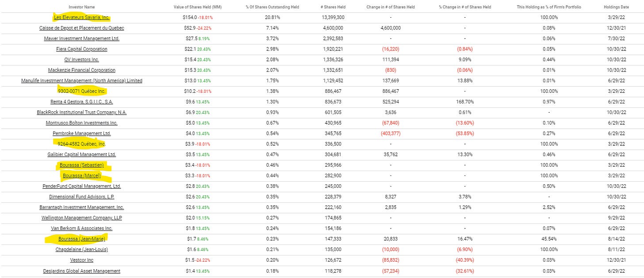This screenshot has height=278, width=644.
Task: Open 9302-0071 Québec Inc. link
Action: click(81, 91)
